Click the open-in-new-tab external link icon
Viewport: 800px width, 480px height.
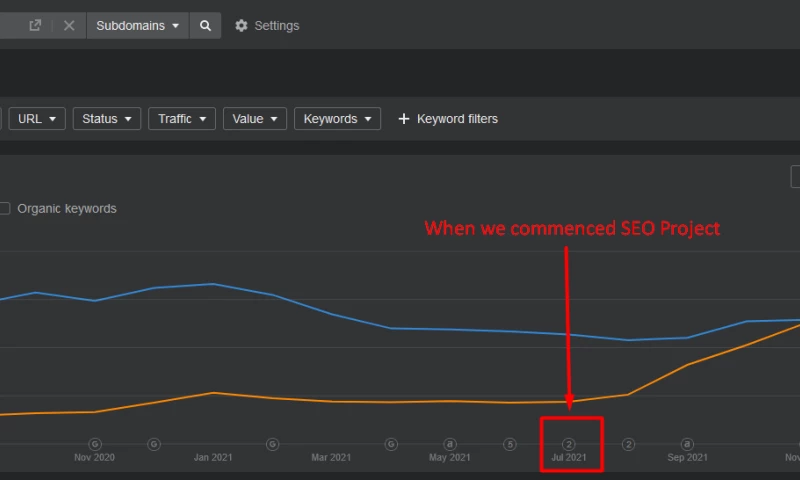[35, 25]
